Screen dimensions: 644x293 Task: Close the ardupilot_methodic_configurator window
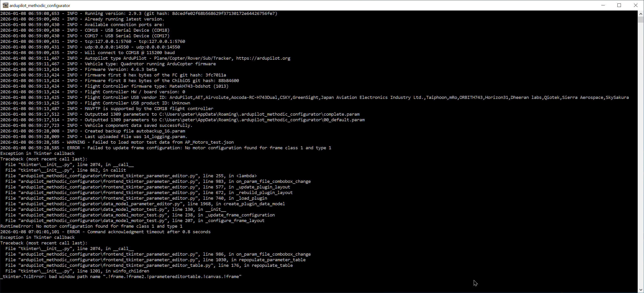click(x=636, y=5)
